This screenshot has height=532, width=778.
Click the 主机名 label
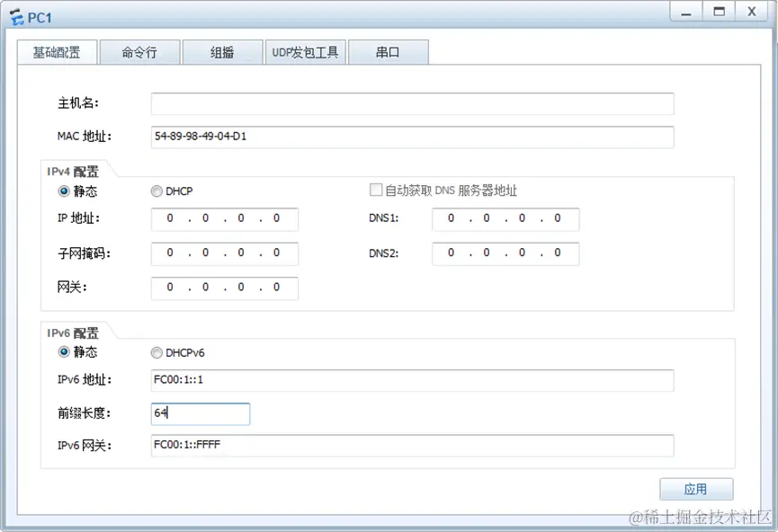[78, 103]
